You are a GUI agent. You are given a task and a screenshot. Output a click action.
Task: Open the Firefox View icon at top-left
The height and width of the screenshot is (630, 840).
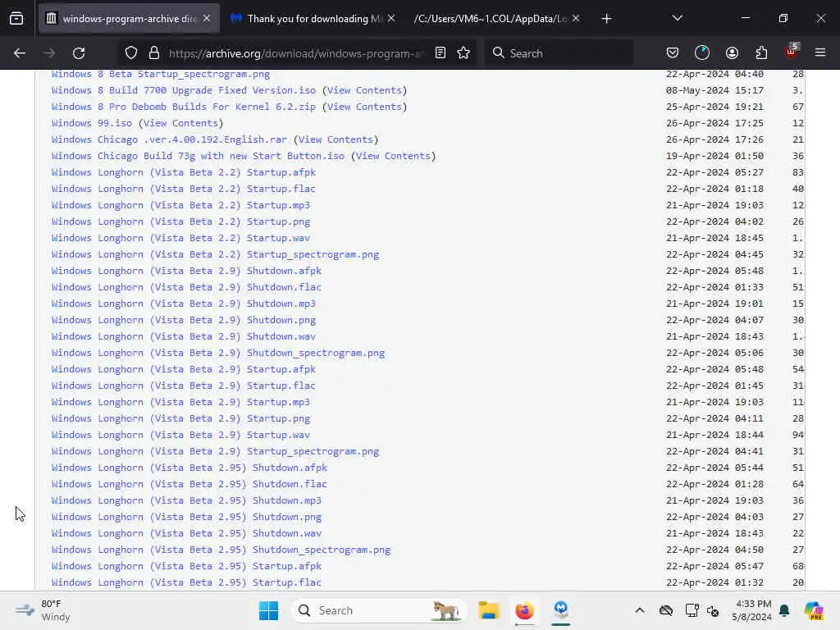click(16, 18)
